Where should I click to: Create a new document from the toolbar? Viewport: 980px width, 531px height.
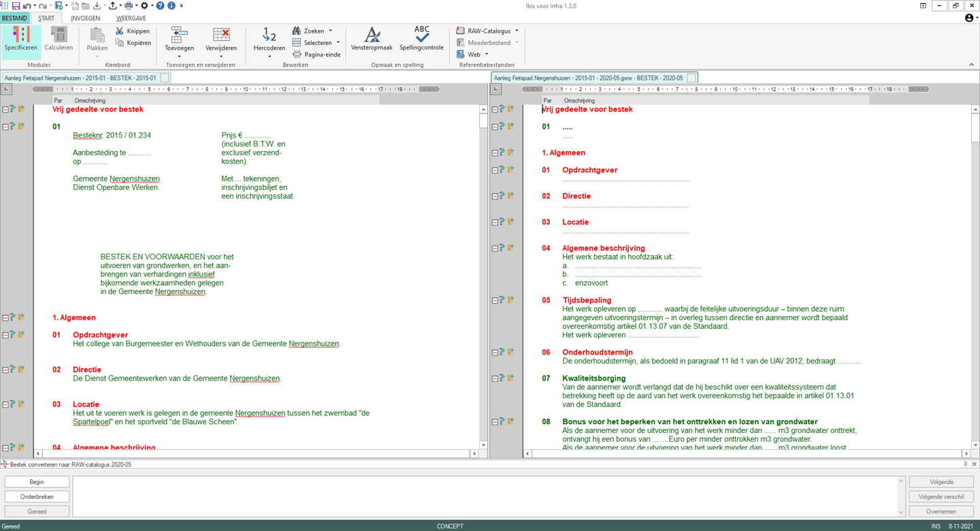click(75, 5)
